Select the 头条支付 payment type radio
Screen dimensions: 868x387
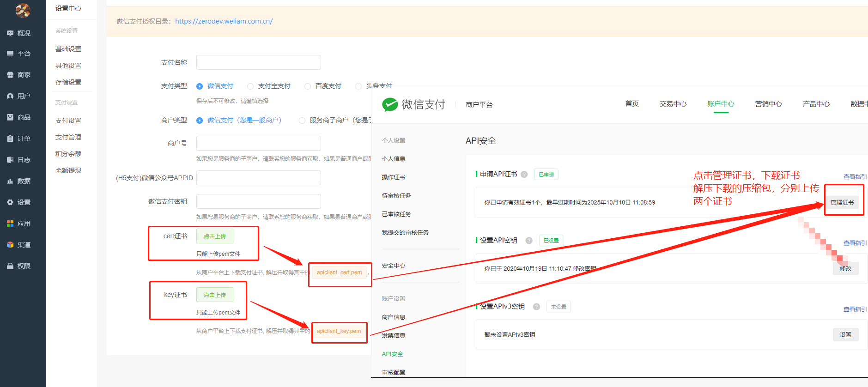[x=358, y=86]
